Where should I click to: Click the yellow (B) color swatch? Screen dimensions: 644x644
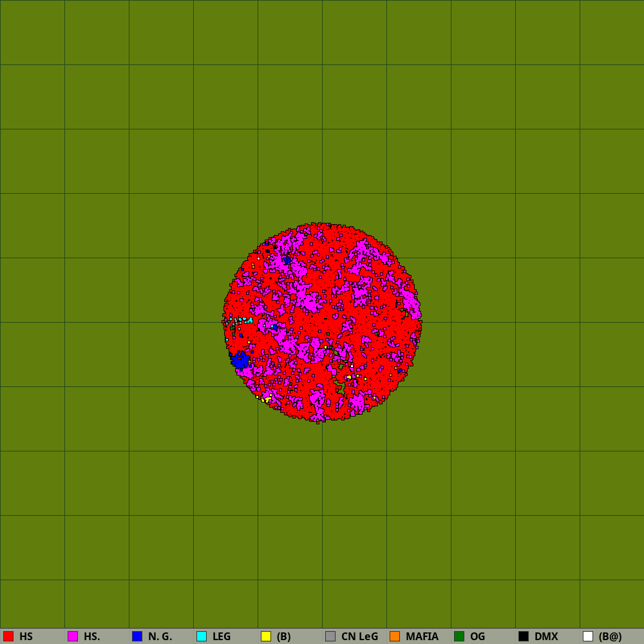click(266, 636)
